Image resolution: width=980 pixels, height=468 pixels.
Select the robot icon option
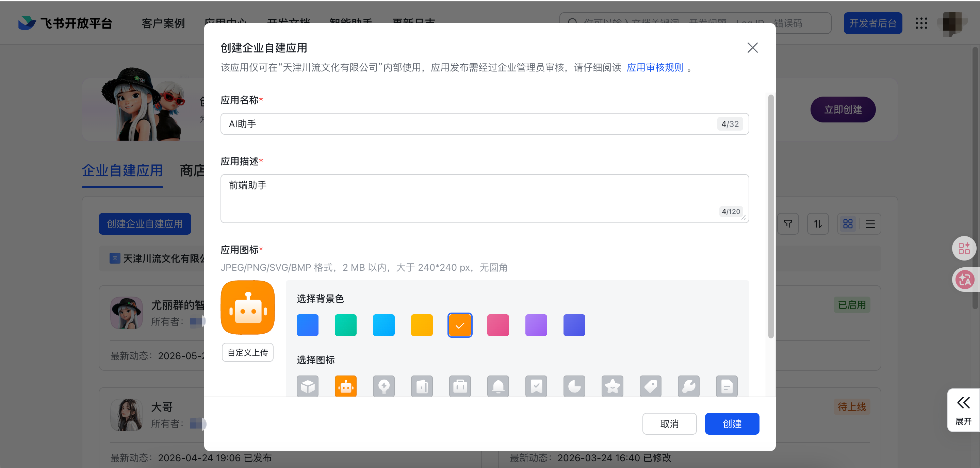click(x=345, y=386)
